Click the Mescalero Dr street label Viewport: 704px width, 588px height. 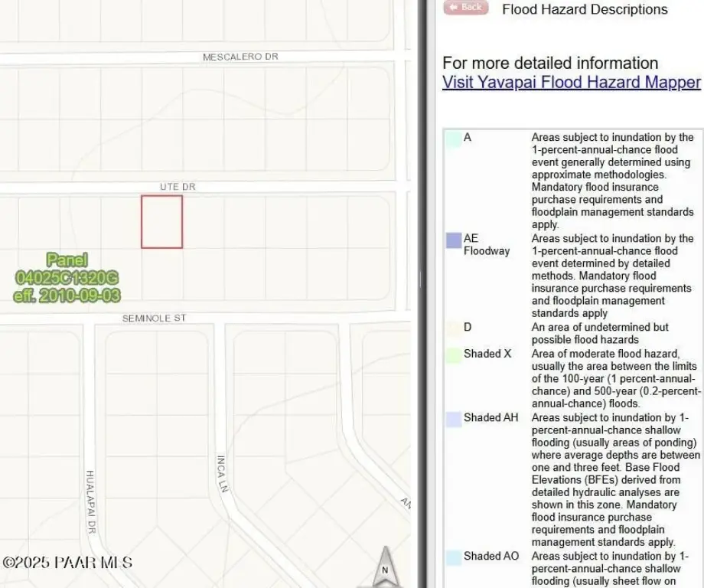tap(240, 57)
